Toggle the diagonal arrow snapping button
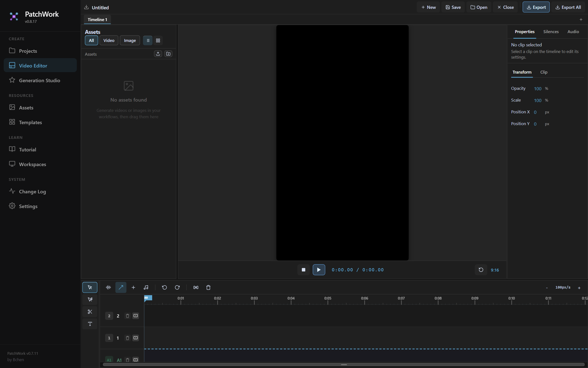Image resolution: width=588 pixels, height=368 pixels. (x=121, y=287)
